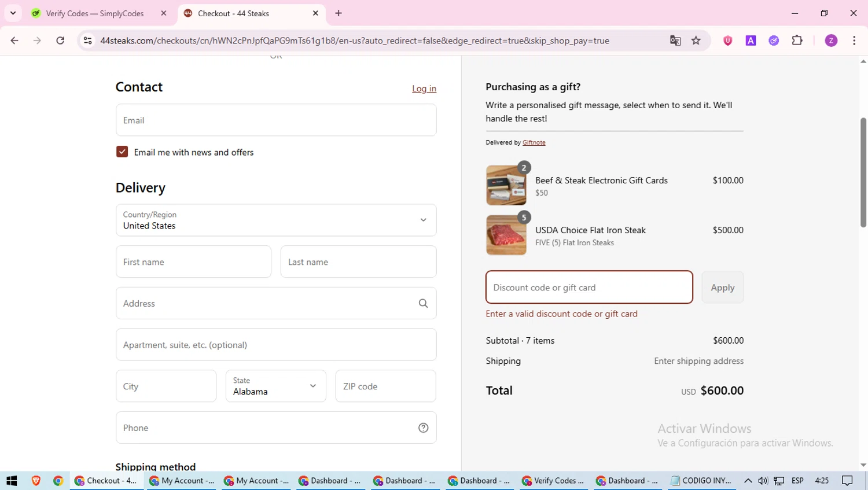Open site information icon in address bar
Viewport: 868px width, 490px height.
click(x=87, y=40)
